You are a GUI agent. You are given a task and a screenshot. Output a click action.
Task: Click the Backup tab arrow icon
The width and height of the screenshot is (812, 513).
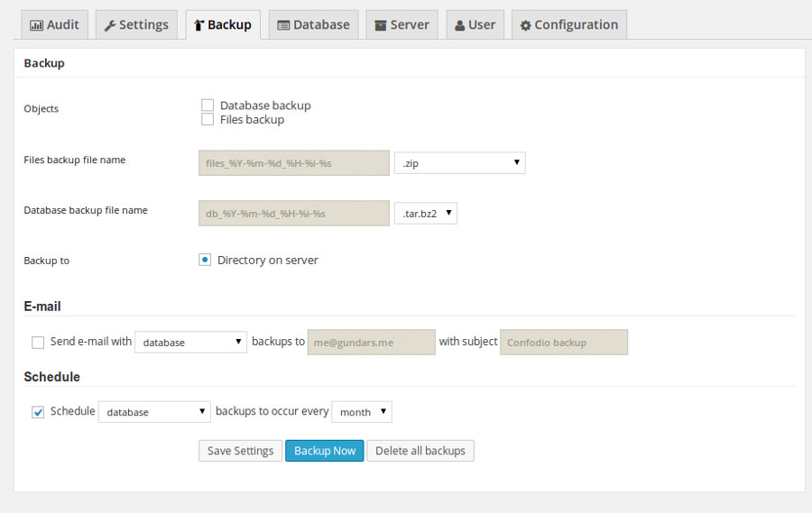pos(198,25)
